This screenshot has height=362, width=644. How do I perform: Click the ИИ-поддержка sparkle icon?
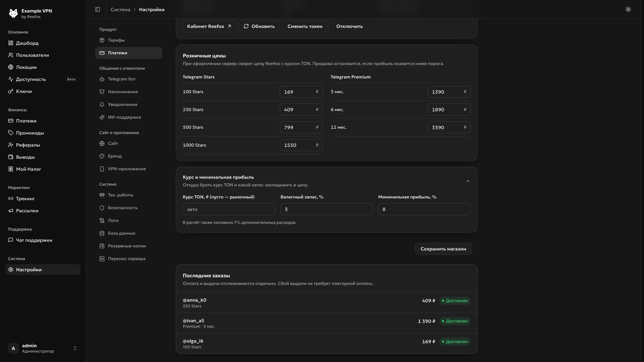(102, 117)
